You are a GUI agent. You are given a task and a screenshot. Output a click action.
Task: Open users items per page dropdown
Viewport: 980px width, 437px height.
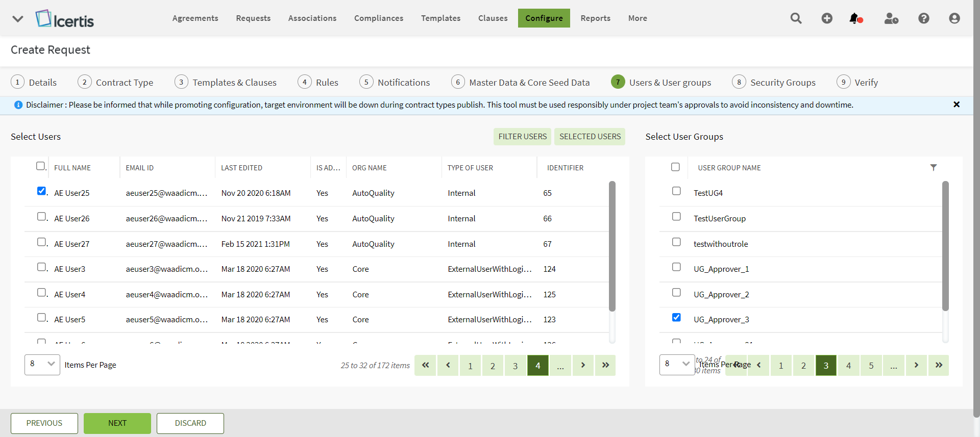(x=42, y=365)
